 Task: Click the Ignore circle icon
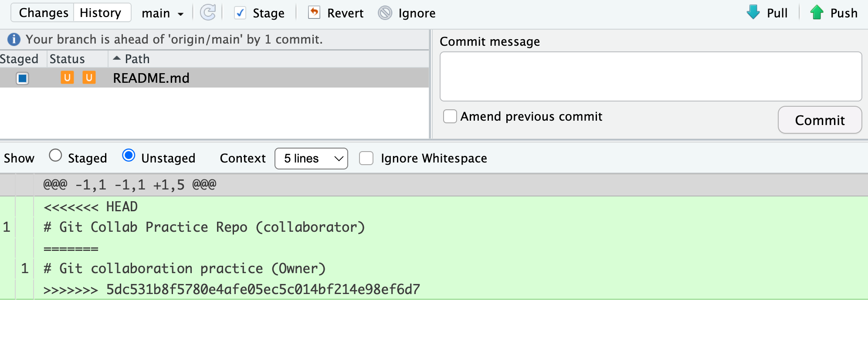385,13
